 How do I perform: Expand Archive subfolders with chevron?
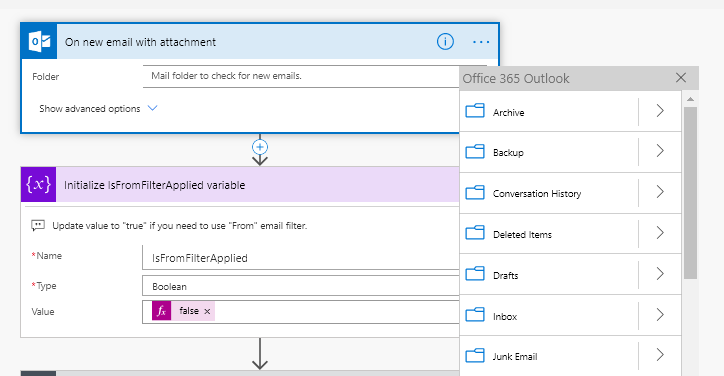[660, 111]
